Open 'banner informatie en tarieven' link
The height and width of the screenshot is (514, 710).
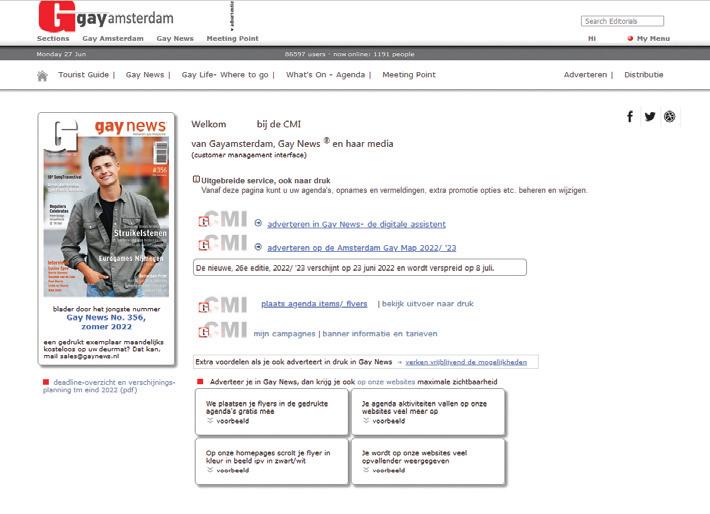point(380,334)
